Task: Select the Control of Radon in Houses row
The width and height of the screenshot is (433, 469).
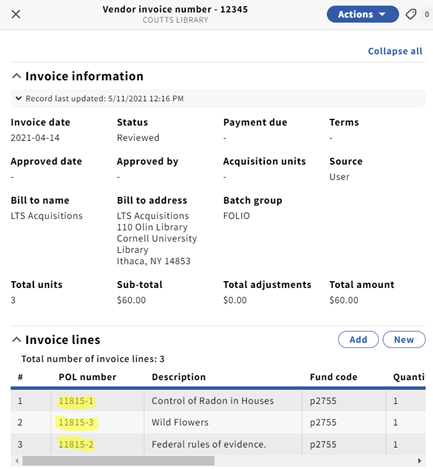Action: (218, 401)
